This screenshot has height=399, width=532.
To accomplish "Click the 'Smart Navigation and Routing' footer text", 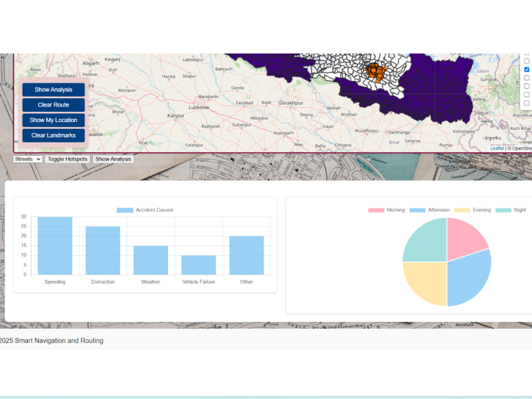I will 59,340.
